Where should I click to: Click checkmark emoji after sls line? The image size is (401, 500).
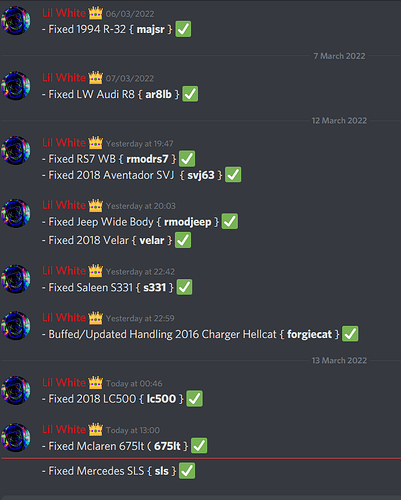(187, 471)
